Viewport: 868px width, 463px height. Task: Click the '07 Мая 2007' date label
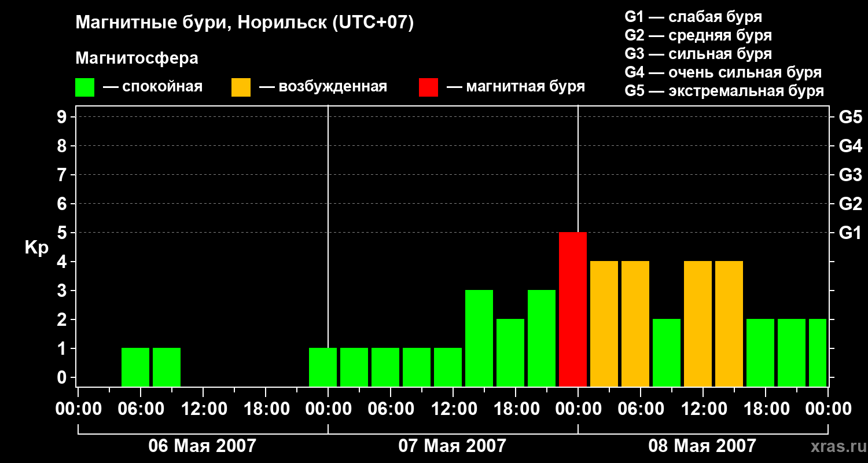[453, 446]
